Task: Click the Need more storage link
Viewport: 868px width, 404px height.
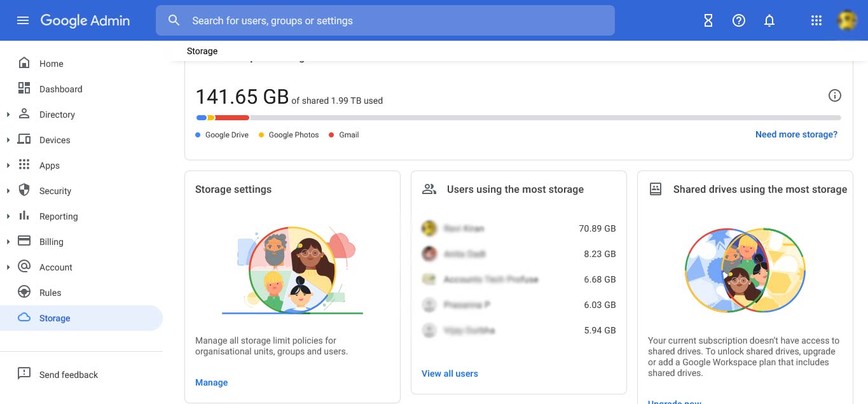Action: click(x=796, y=134)
